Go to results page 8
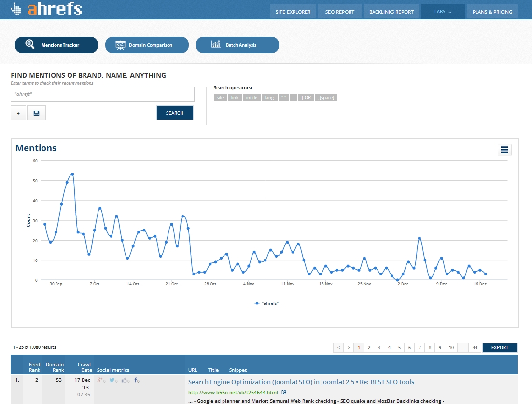532x404 pixels. [x=430, y=347]
